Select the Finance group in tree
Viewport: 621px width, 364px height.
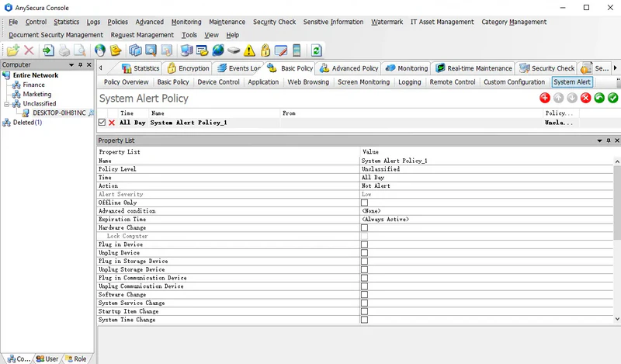point(33,85)
